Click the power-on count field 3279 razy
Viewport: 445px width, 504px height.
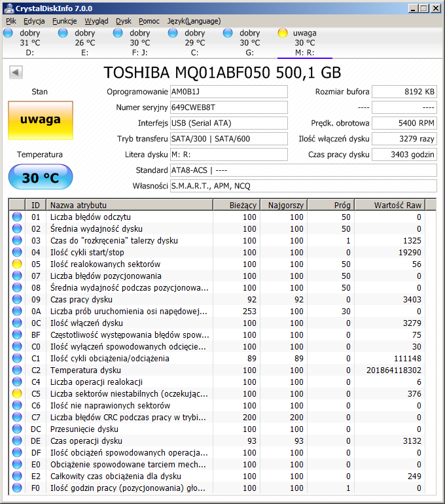404,139
